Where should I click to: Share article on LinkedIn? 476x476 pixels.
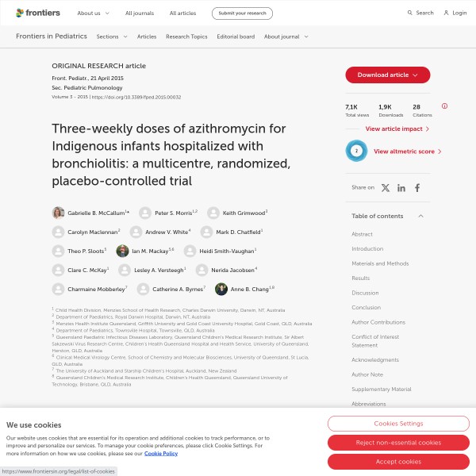tap(401, 188)
